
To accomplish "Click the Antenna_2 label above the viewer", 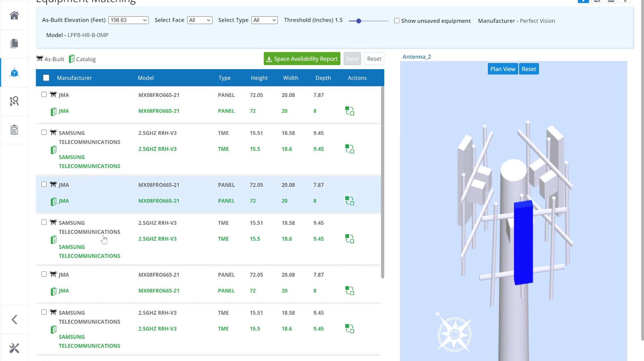I will click(x=417, y=57).
